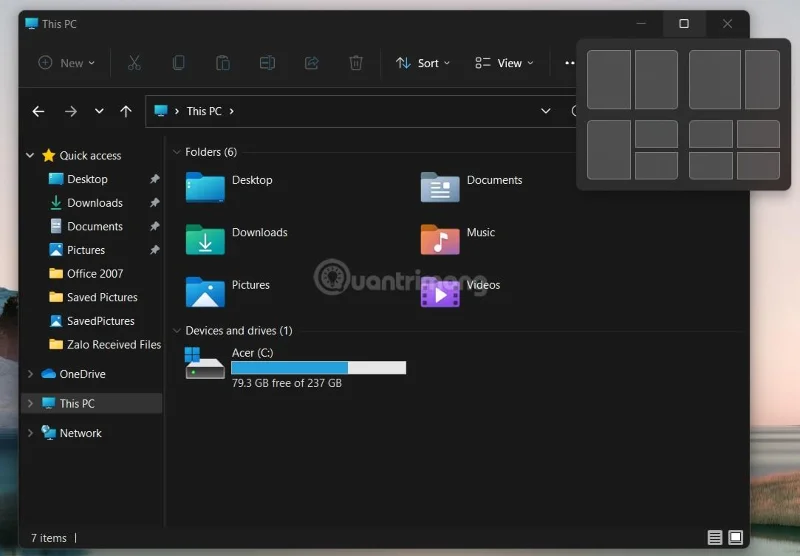Open the Music folder

tap(440, 240)
